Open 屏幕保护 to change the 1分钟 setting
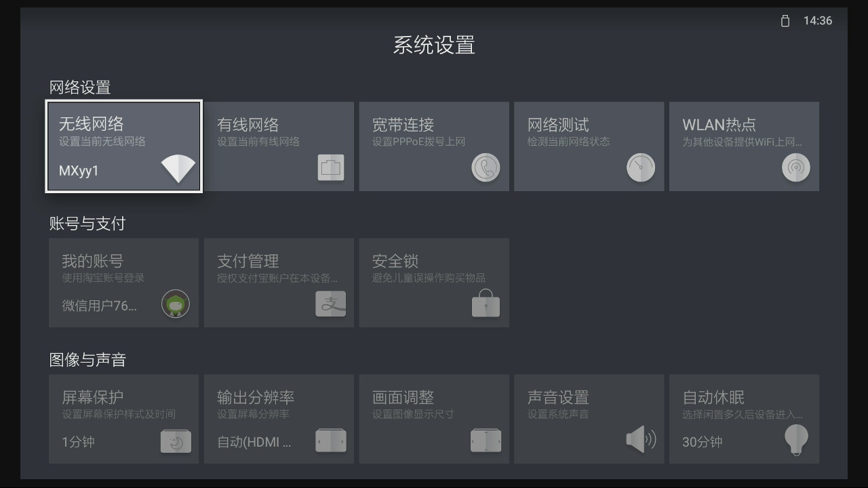The width and height of the screenshot is (868, 488). pos(123,418)
